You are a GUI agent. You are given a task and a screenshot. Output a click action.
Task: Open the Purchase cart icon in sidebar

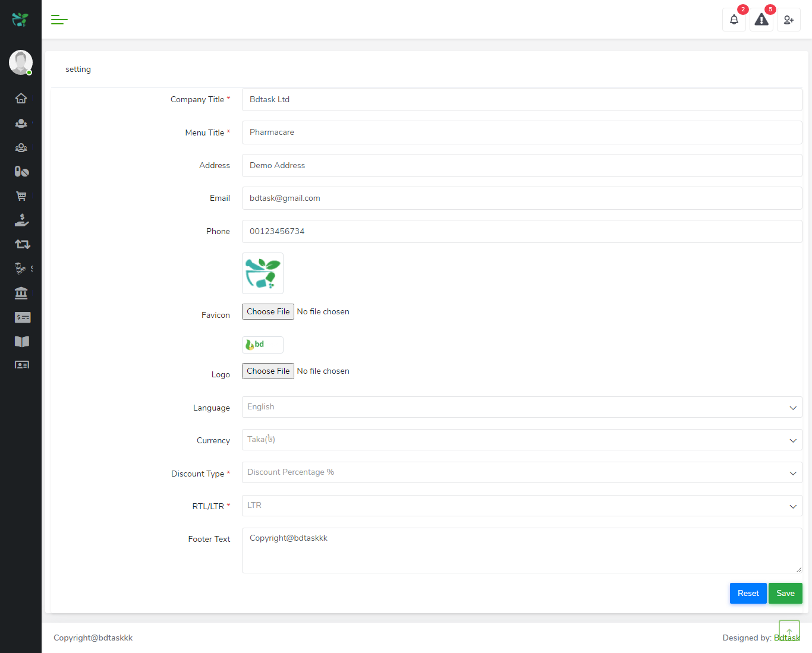21,195
